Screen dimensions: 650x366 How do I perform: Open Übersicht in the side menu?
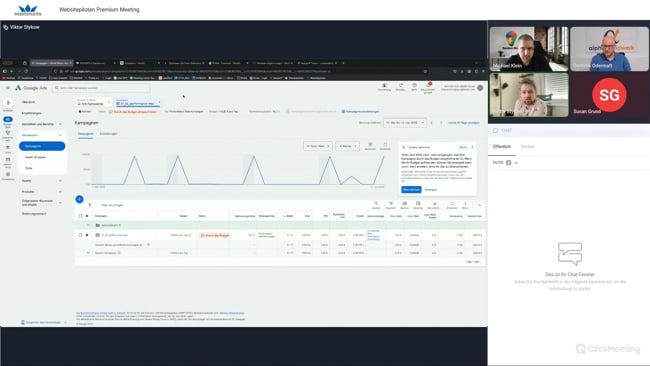tap(29, 102)
